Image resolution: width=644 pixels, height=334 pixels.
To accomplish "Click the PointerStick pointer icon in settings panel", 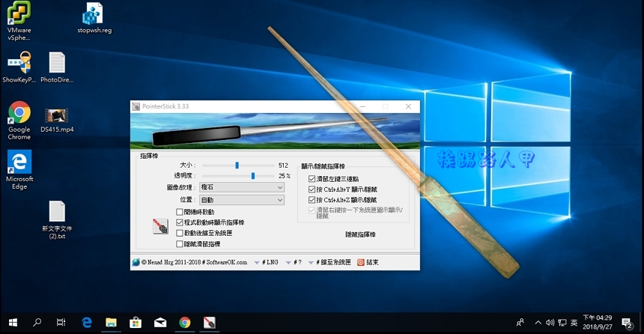I will pos(160,226).
